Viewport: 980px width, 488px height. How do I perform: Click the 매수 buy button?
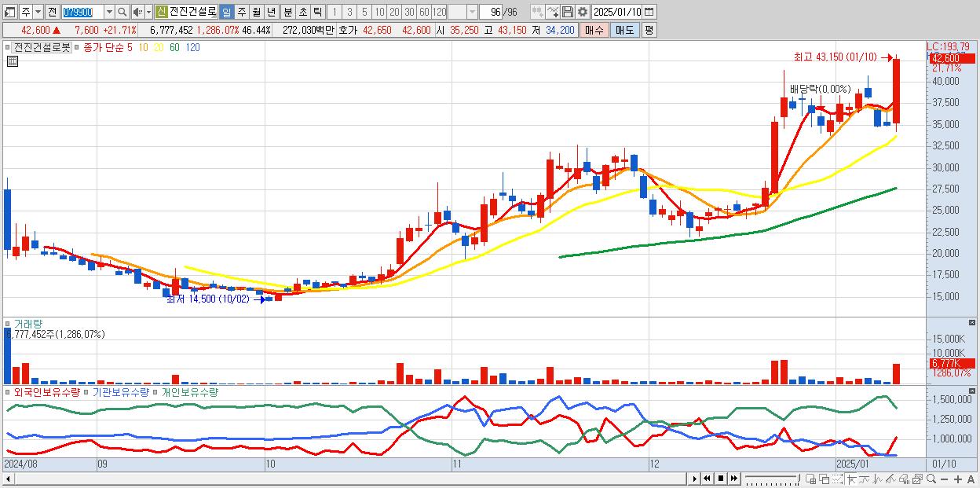[594, 30]
